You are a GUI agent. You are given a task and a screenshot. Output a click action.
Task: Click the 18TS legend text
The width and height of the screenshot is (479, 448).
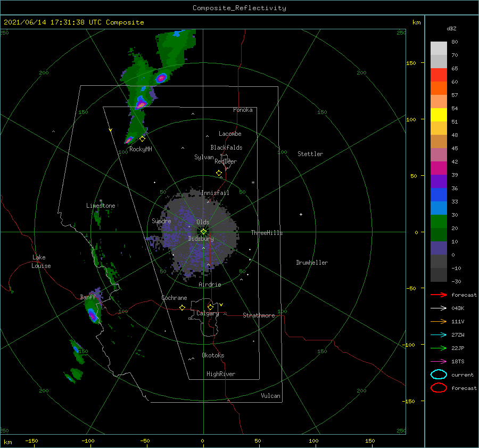coord(458,362)
